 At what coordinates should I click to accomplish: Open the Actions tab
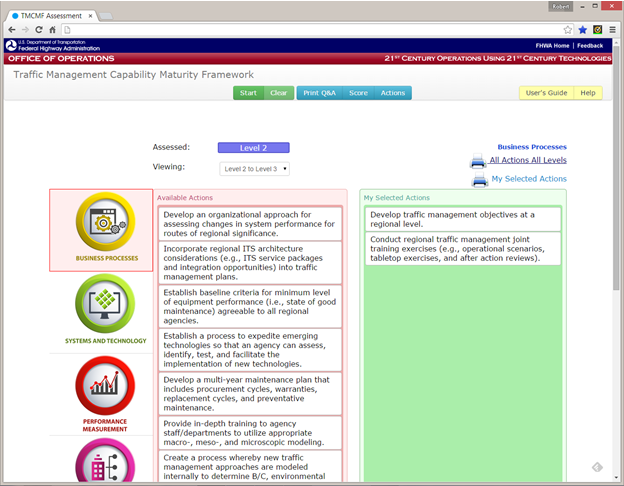pyautogui.click(x=393, y=93)
